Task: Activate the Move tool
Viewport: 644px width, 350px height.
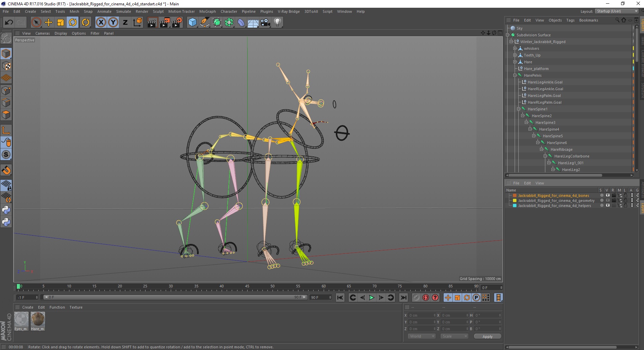Action: 49,23
